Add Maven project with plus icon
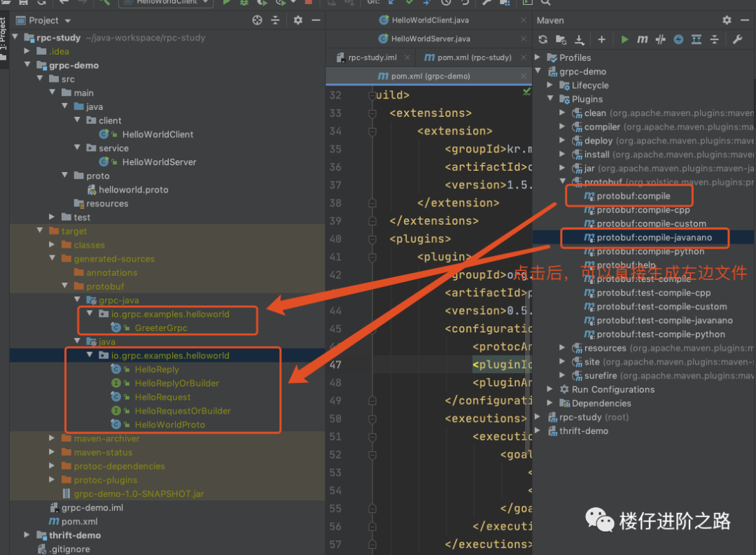The image size is (756, 555). pos(602,39)
